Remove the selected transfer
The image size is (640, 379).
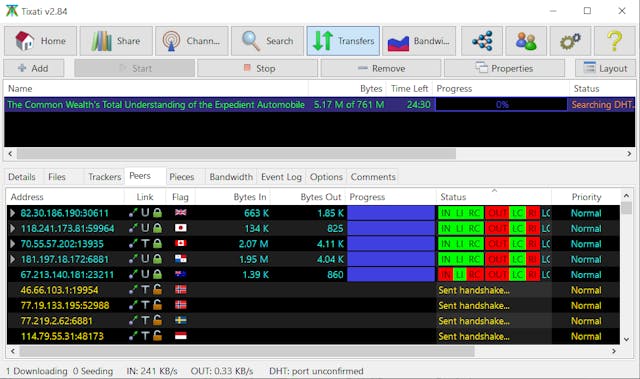coord(381,68)
